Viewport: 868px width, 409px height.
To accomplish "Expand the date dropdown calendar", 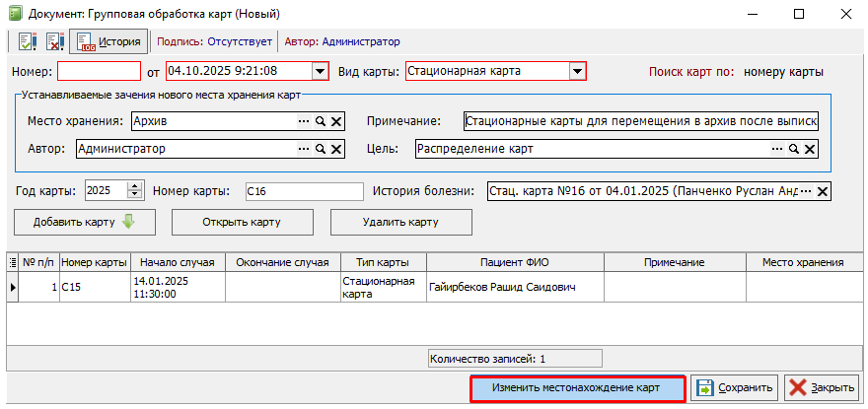I will click(x=320, y=71).
